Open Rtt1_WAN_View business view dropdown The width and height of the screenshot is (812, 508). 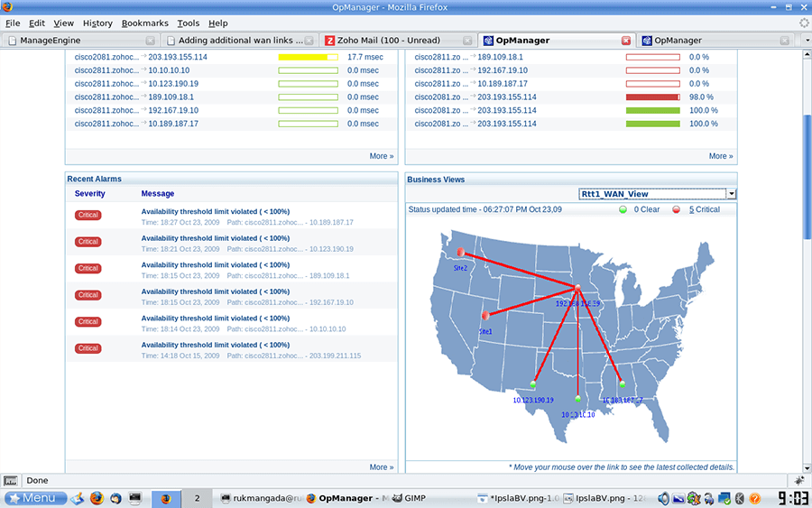point(731,194)
